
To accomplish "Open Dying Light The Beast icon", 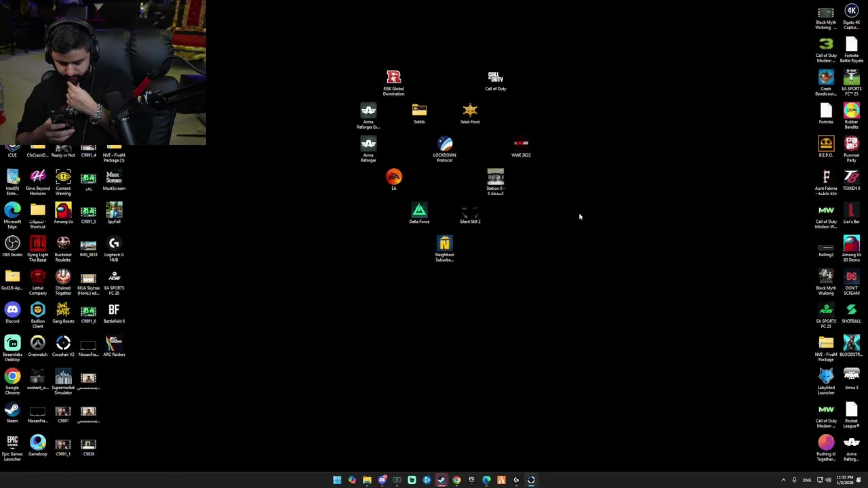I will (x=37, y=249).
